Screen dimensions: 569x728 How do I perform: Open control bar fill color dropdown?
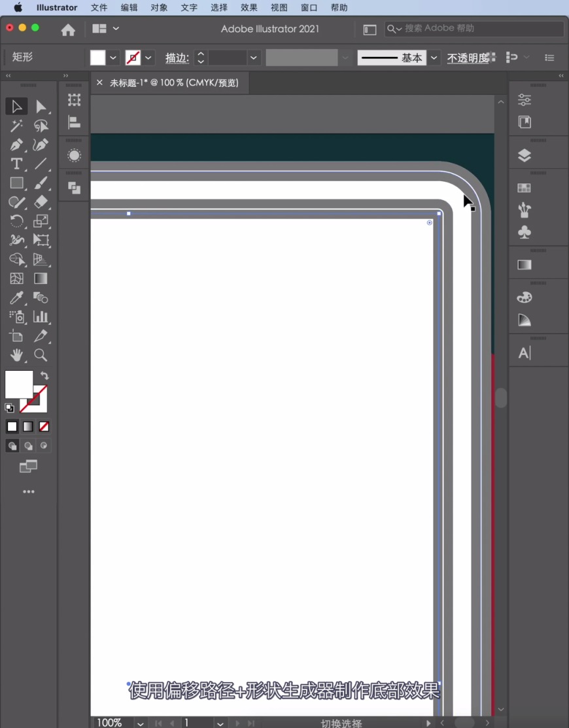(112, 58)
